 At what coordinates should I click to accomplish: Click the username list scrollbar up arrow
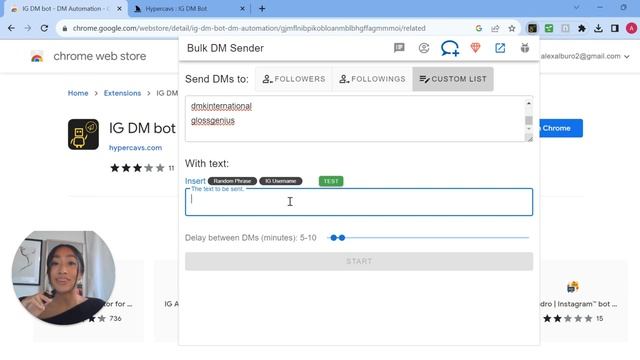click(x=529, y=103)
